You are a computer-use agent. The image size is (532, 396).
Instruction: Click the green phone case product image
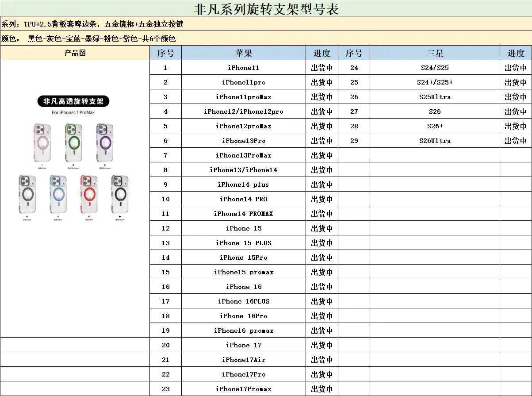73,142
